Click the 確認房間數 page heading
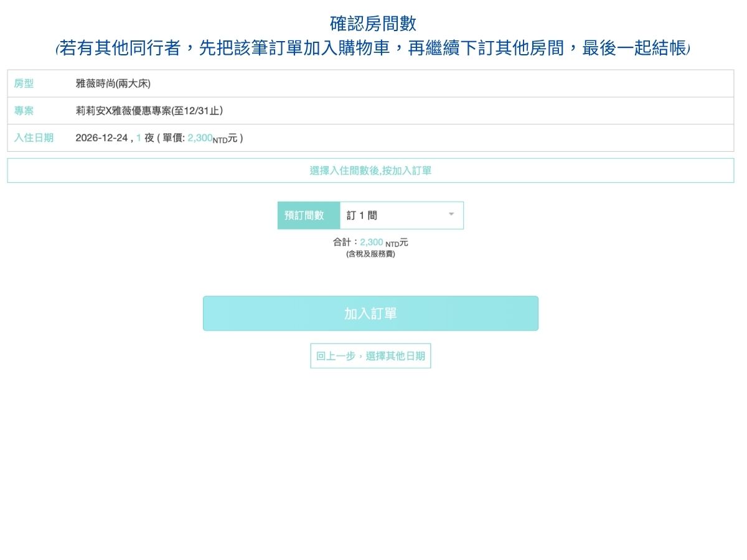This screenshot has height=560, width=747. (373, 24)
